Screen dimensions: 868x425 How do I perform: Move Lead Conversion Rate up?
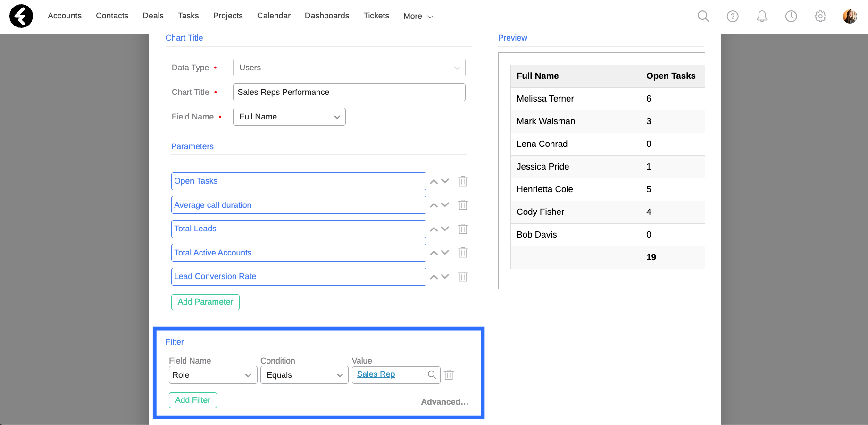(434, 277)
